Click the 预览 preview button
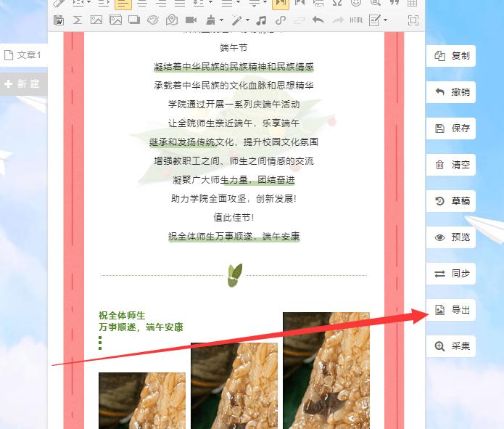The height and width of the screenshot is (429, 504). [x=450, y=237]
